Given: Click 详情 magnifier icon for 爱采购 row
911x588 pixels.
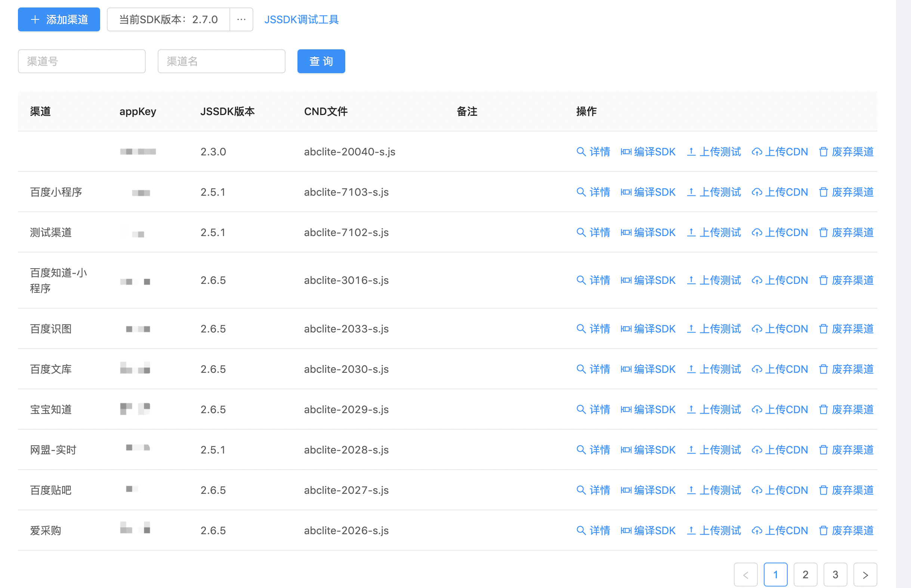Looking at the screenshot, I should pyautogui.click(x=581, y=530).
